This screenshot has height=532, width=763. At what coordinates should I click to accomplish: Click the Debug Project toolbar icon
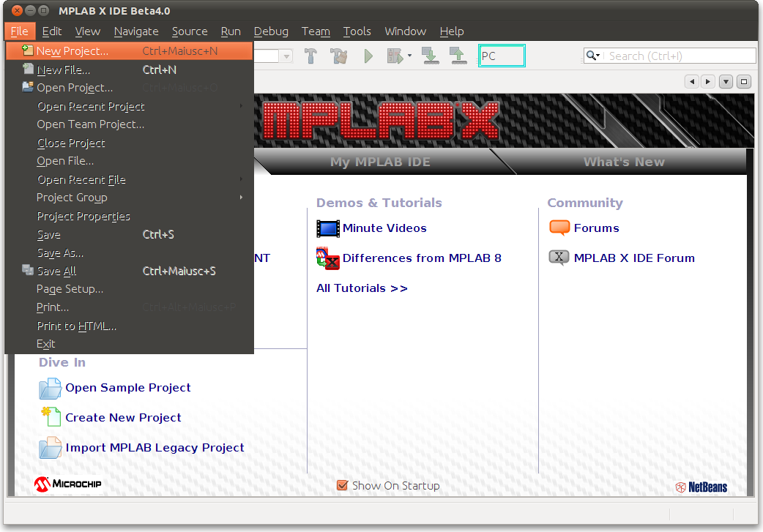pos(395,56)
